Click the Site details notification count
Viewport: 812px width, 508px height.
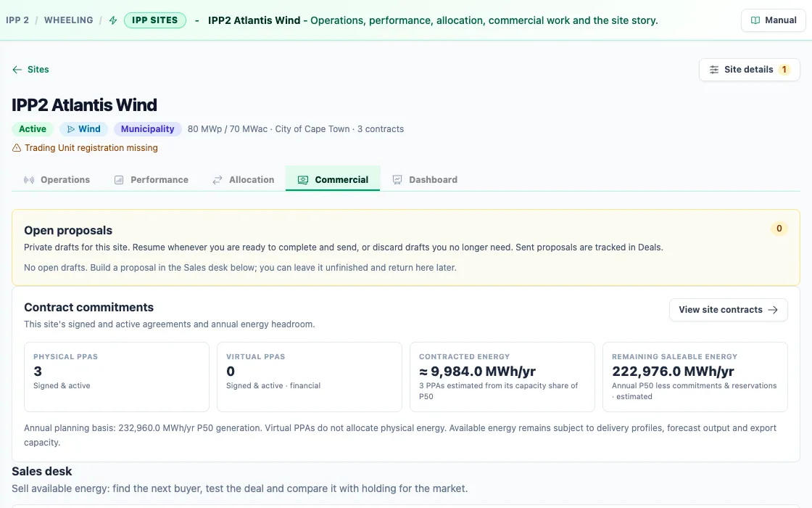click(x=784, y=70)
